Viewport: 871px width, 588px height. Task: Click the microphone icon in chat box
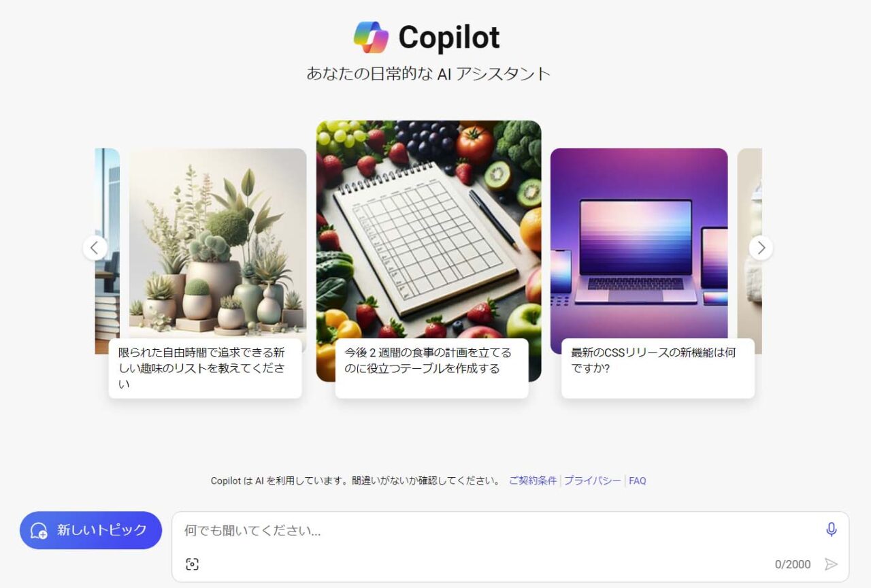click(831, 529)
